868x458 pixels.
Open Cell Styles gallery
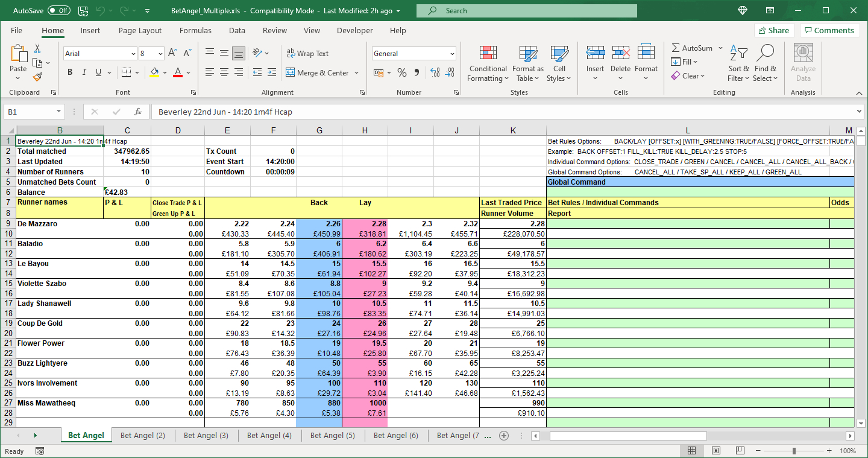tap(559, 63)
